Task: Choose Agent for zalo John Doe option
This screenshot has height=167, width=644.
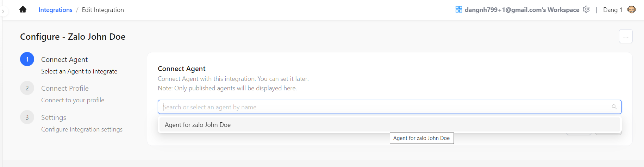Action: click(198, 125)
